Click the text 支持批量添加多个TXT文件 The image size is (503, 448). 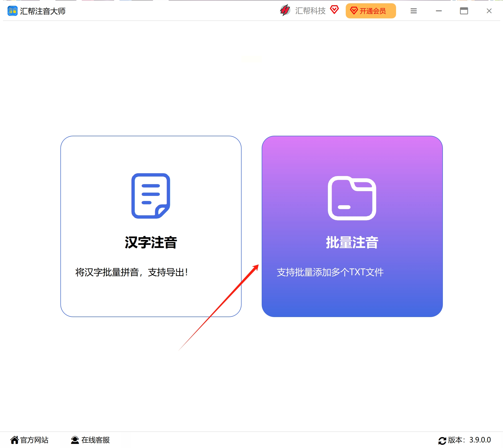330,272
